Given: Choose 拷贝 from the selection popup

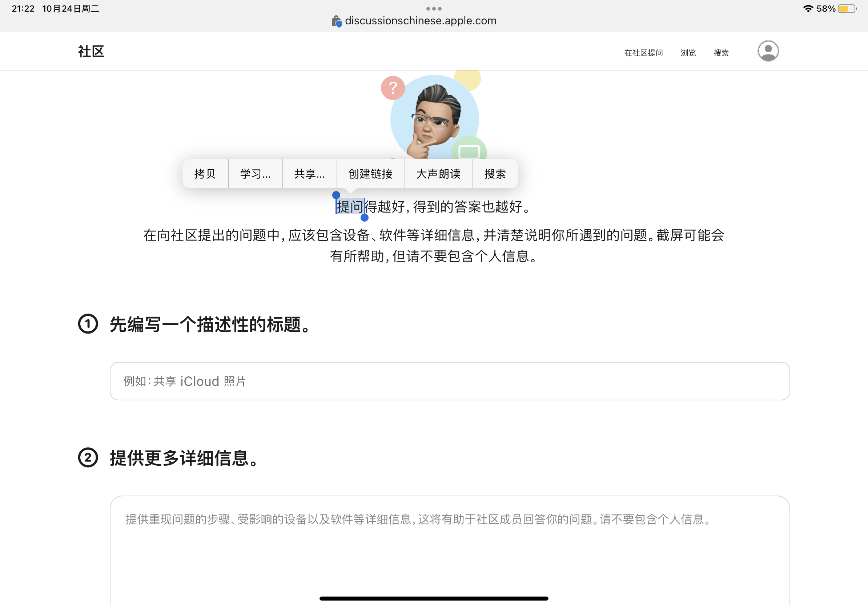Looking at the screenshot, I should [205, 174].
